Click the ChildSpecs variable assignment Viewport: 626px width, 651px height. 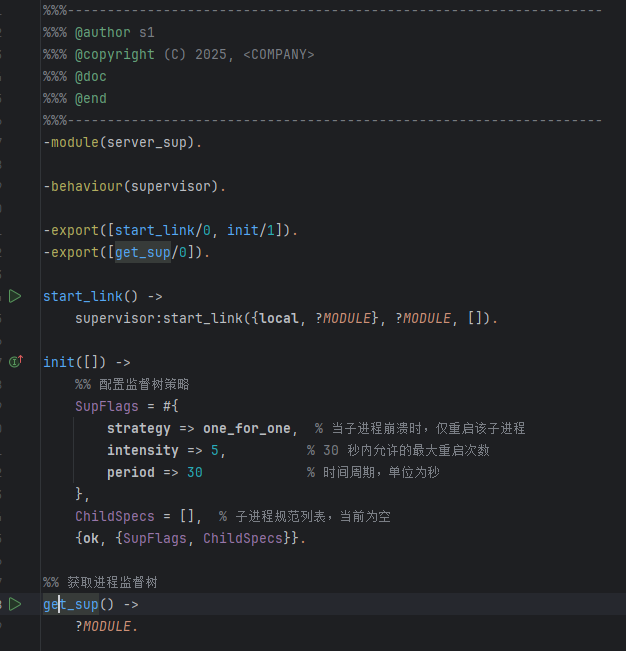pos(115,516)
